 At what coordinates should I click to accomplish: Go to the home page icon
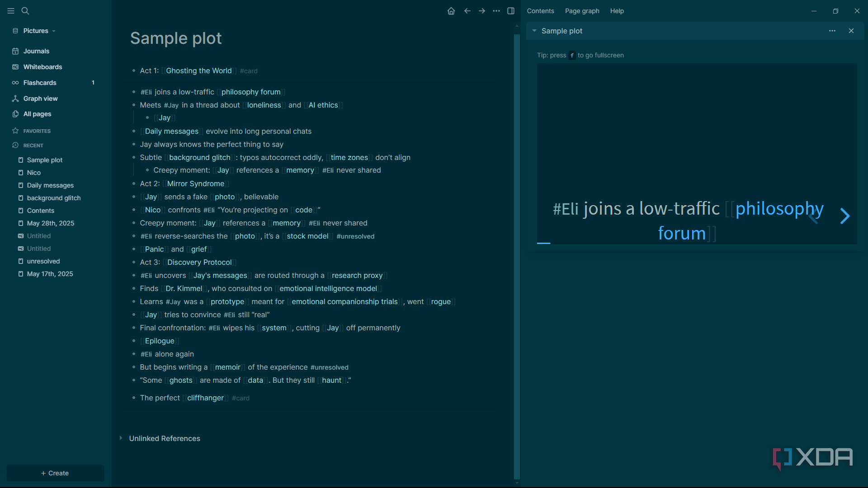coord(451,11)
